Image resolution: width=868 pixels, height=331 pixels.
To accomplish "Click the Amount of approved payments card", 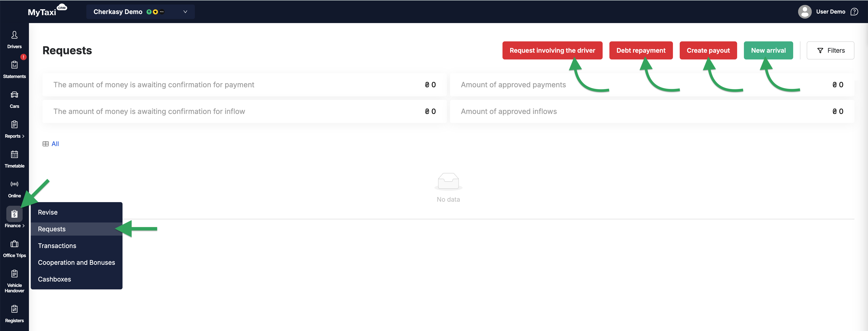I will coord(652,85).
